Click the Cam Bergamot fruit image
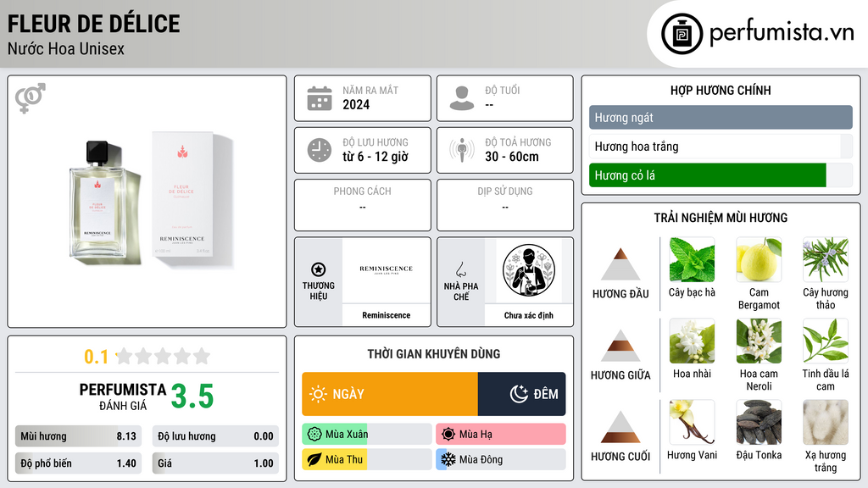 click(759, 259)
